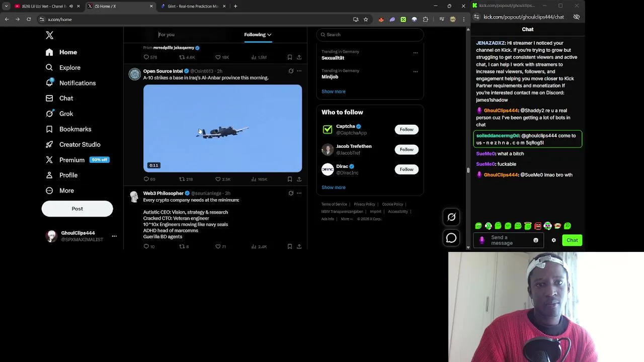Open the Chrome tab search dropdown

(6, 6)
